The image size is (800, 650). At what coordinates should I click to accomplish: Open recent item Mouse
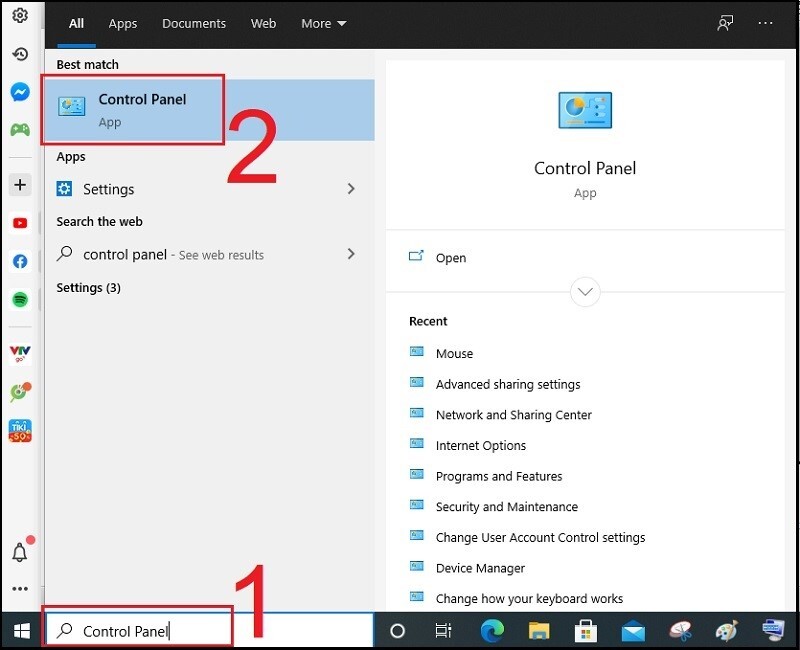pyautogui.click(x=454, y=354)
